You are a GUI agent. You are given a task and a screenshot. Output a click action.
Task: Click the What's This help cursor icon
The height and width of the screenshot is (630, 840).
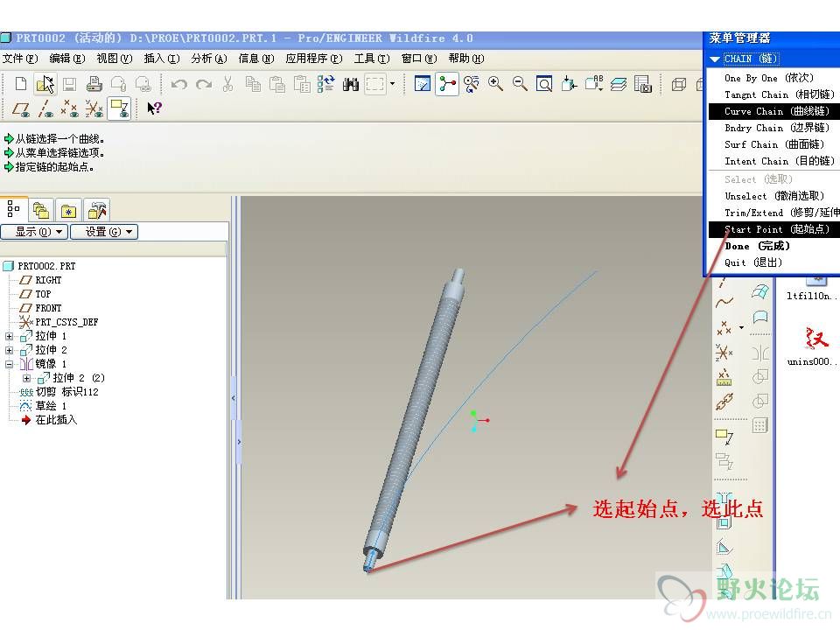(154, 108)
